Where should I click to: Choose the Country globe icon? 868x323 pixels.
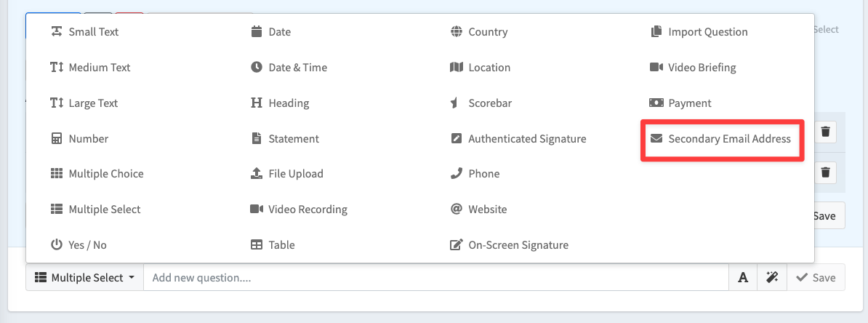456,31
